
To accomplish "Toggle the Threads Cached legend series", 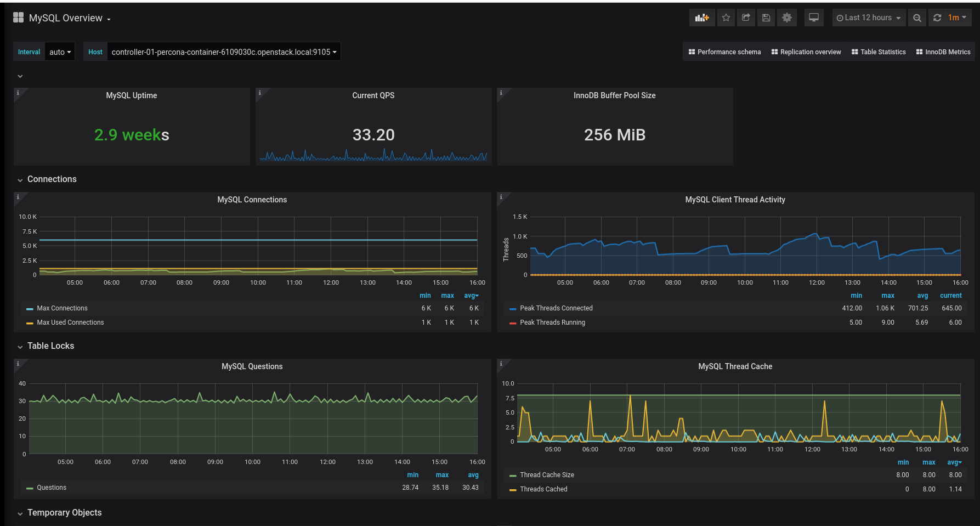I will 543,489.
